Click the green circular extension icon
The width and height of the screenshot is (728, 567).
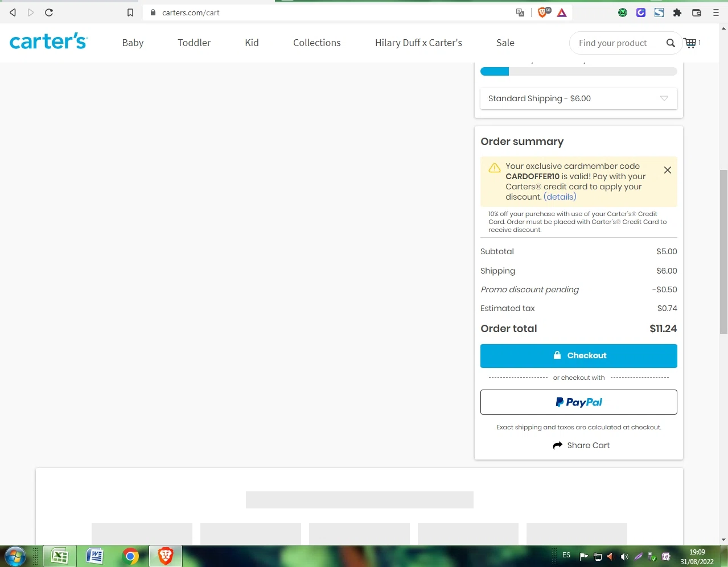623,13
